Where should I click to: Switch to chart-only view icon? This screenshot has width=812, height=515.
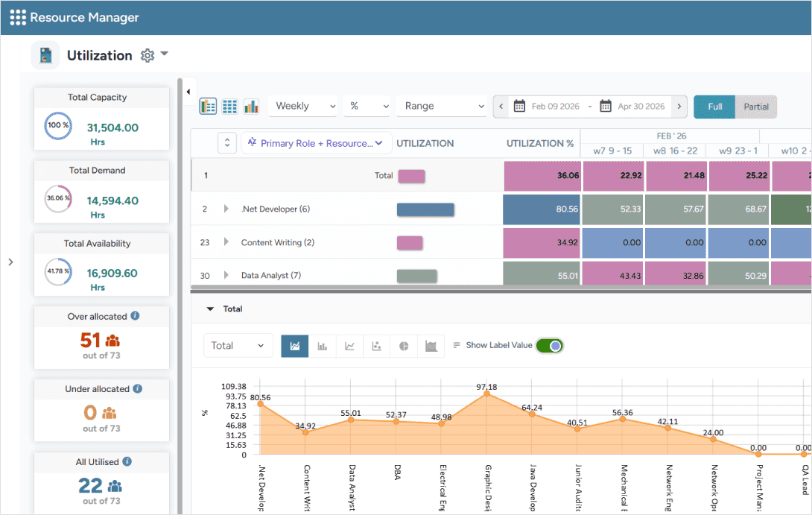251,107
